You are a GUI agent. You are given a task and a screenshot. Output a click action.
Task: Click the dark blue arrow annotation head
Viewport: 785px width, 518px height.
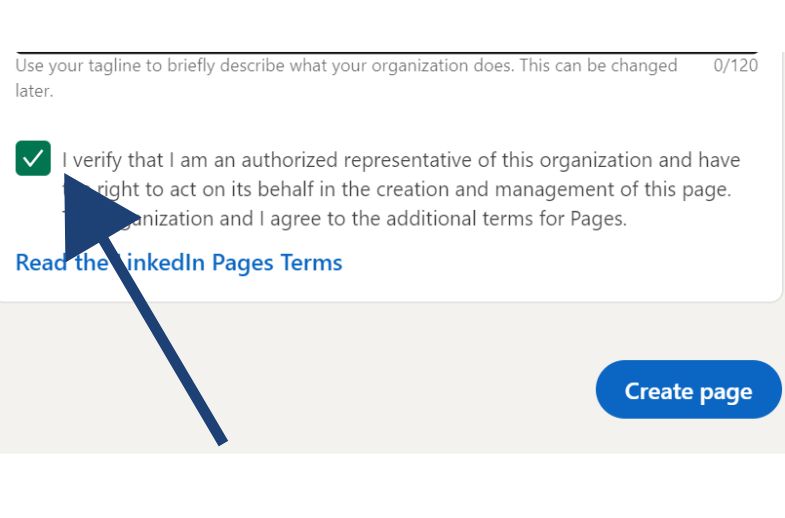click(x=95, y=215)
